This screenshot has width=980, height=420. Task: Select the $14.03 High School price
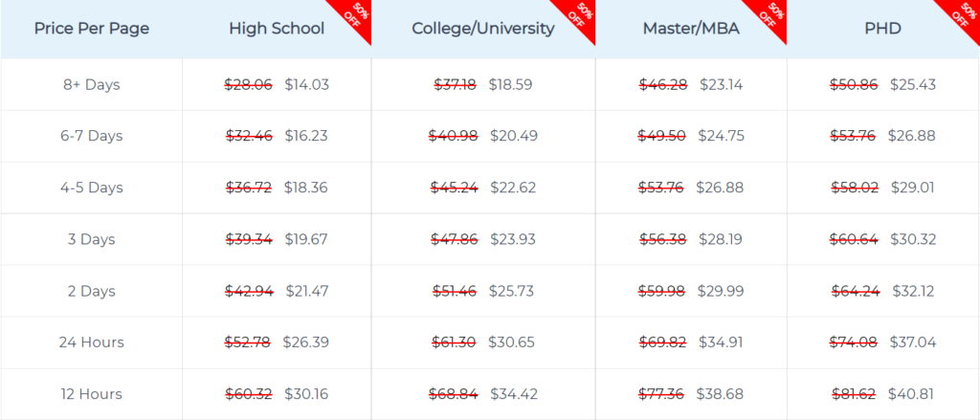click(307, 84)
